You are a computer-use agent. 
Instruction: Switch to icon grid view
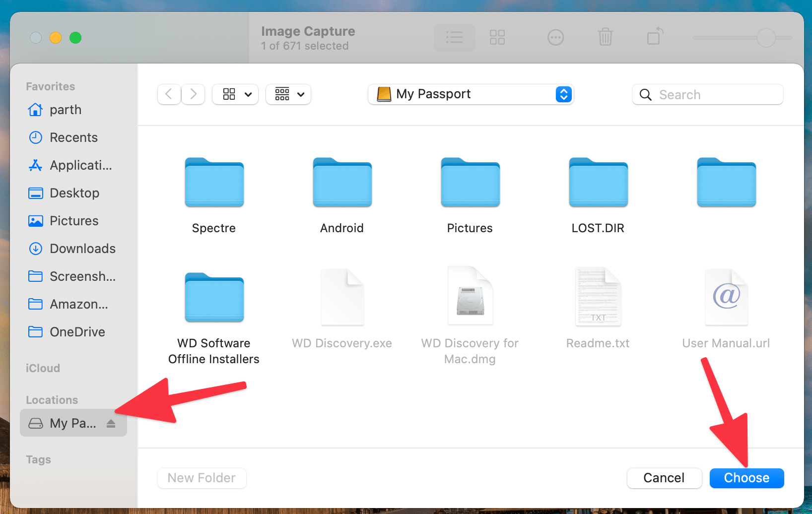[x=497, y=37]
